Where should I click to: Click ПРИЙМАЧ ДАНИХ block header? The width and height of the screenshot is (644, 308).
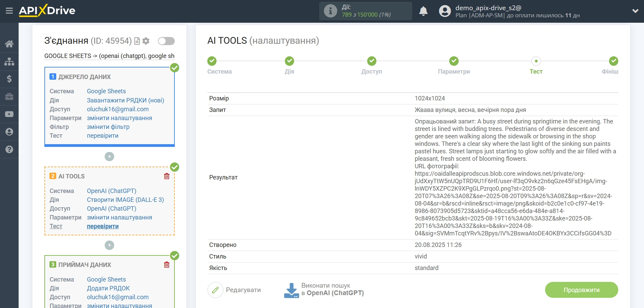pos(85,265)
